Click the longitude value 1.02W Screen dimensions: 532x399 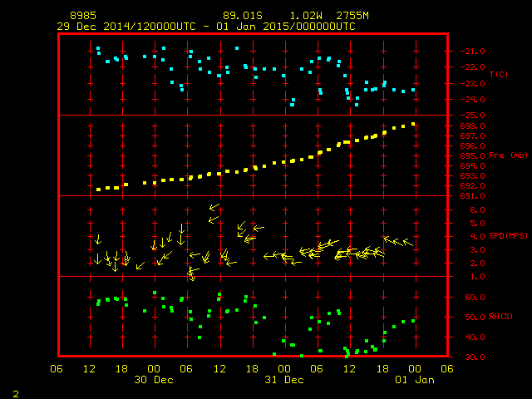[306, 16]
